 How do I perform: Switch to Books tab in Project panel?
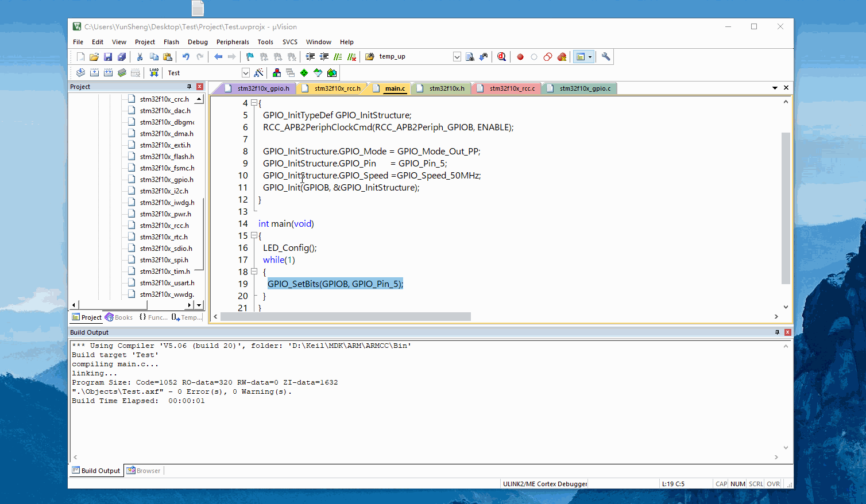pyautogui.click(x=119, y=317)
